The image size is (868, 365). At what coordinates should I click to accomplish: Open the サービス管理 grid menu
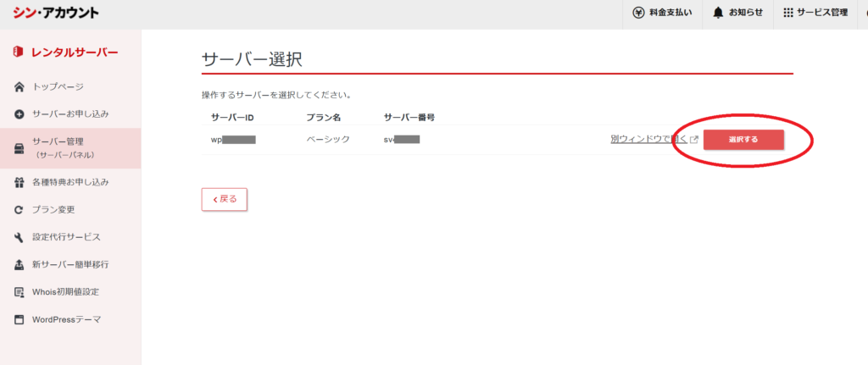pyautogui.click(x=815, y=13)
